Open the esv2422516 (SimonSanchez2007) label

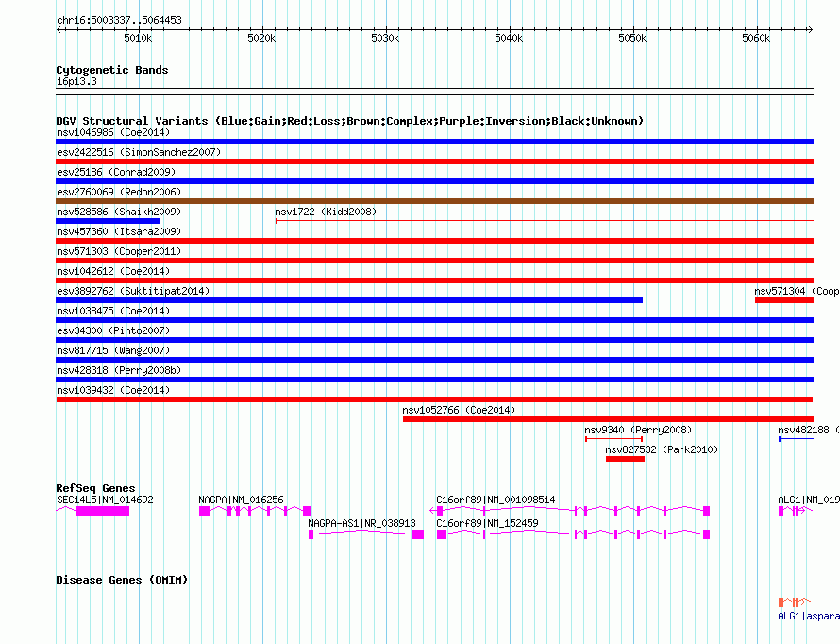pos(139,152)
